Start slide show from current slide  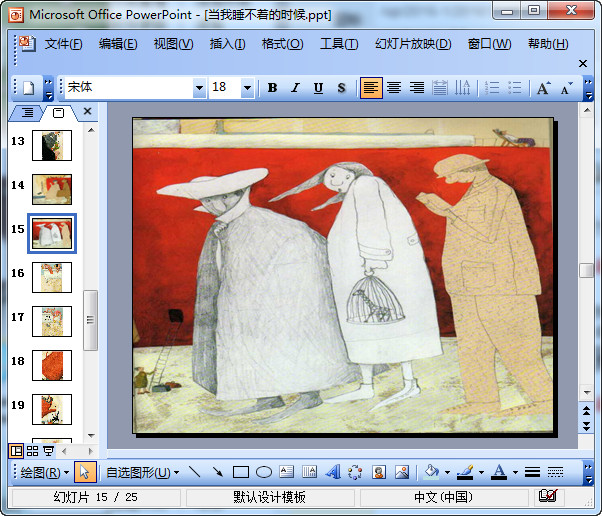[48, 451]
